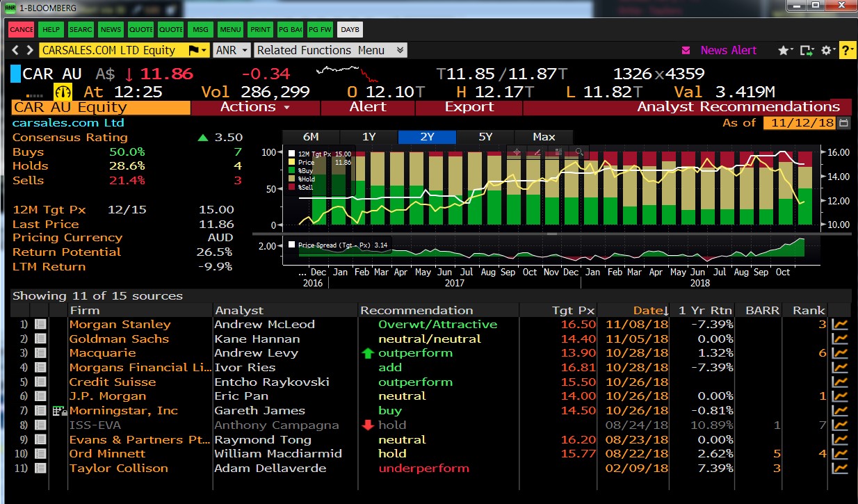Open the window layout icon menu

[x=807, y=50]
